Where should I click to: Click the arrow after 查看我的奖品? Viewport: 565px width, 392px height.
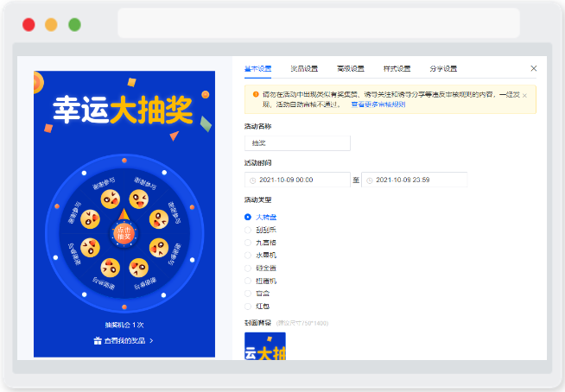point(151,340)
